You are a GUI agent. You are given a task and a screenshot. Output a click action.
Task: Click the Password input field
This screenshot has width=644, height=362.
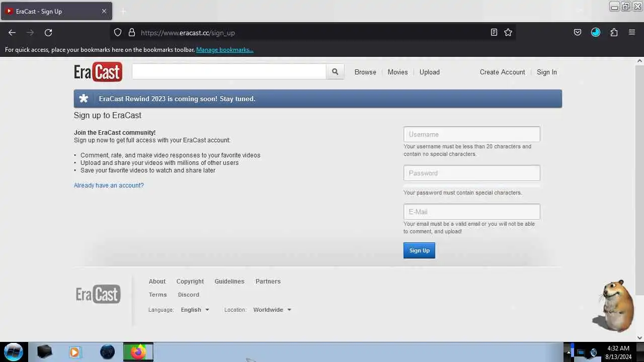[472, 173]
